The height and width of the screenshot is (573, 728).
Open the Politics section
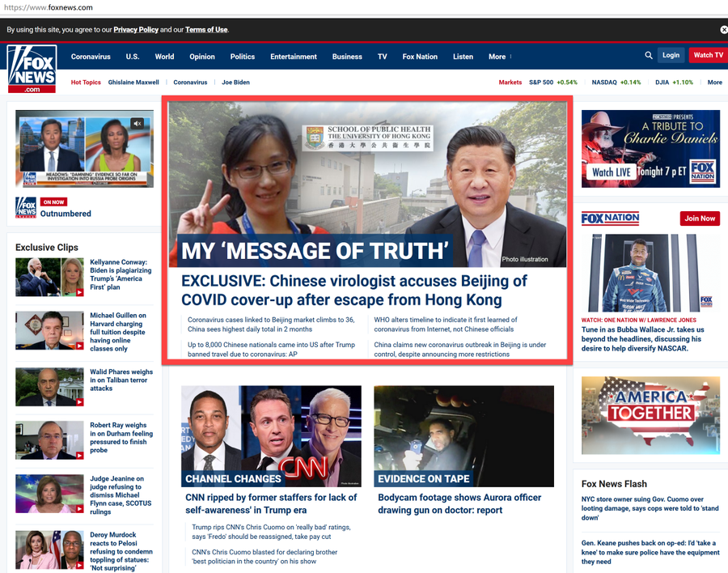click(x=242, y=57)
